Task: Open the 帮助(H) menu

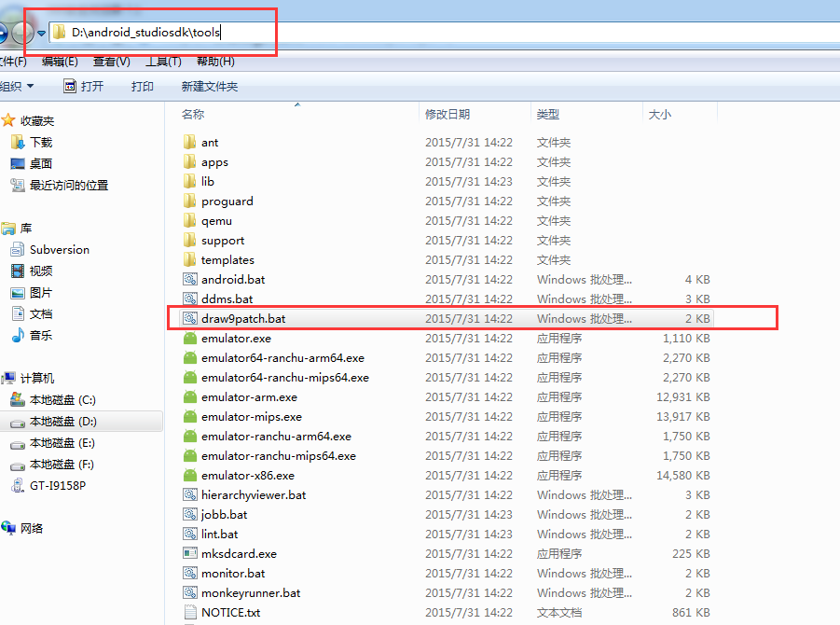Action: click(x=215, y=62)
